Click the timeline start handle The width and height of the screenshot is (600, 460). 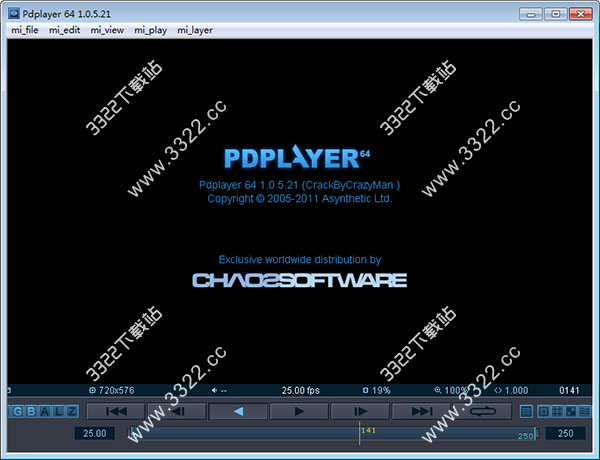(130, 433)
